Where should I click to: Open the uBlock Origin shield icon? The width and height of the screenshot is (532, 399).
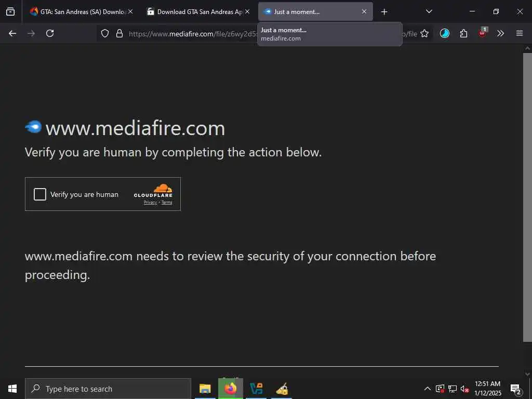coord(483,33)
